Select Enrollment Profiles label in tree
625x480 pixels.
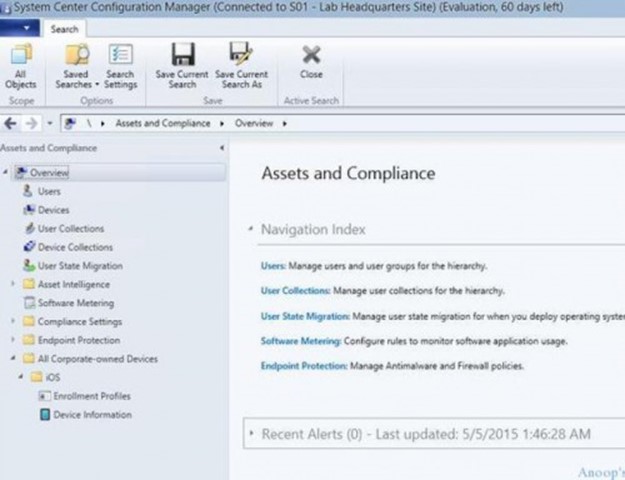[92, 396]
